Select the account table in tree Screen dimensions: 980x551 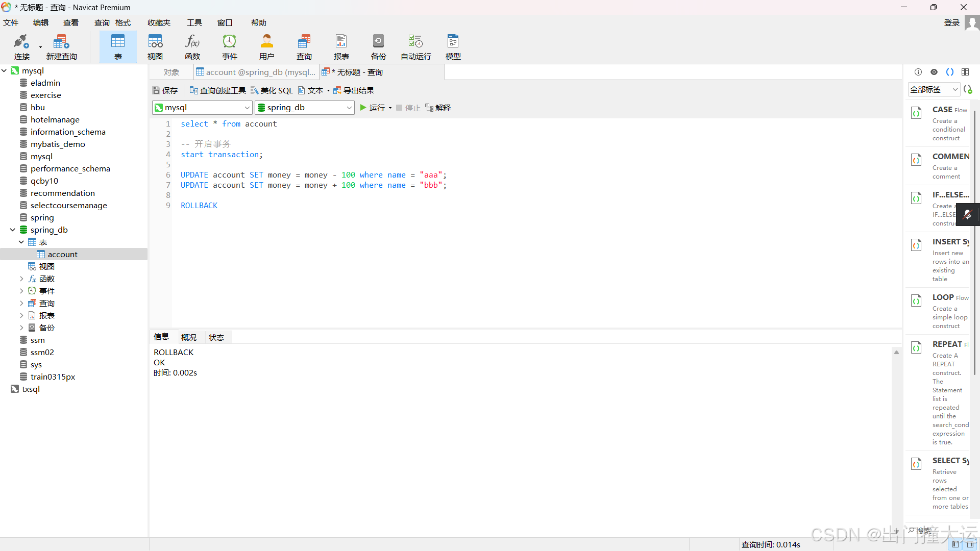[x=62, y=254]
